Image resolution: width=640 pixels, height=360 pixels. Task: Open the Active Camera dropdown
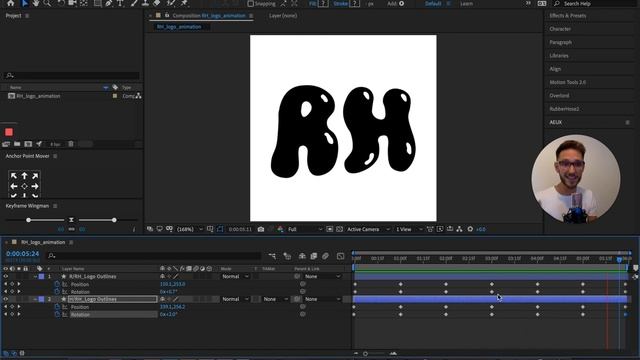pyautogui.click(x=368, y=229)
